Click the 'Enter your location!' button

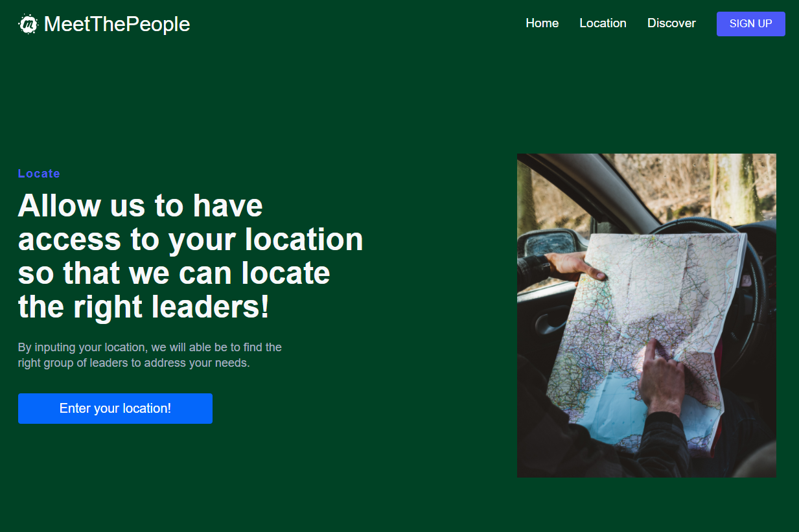click(x=115, y=408)
